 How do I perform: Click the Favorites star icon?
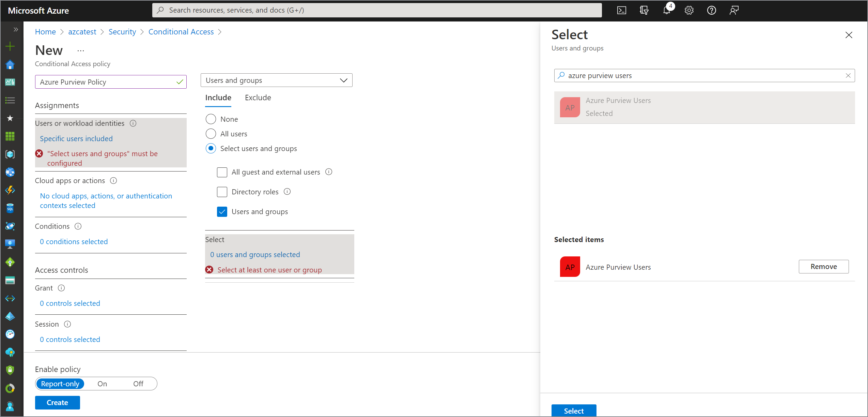pyautogui.click(x=10, y=118)
